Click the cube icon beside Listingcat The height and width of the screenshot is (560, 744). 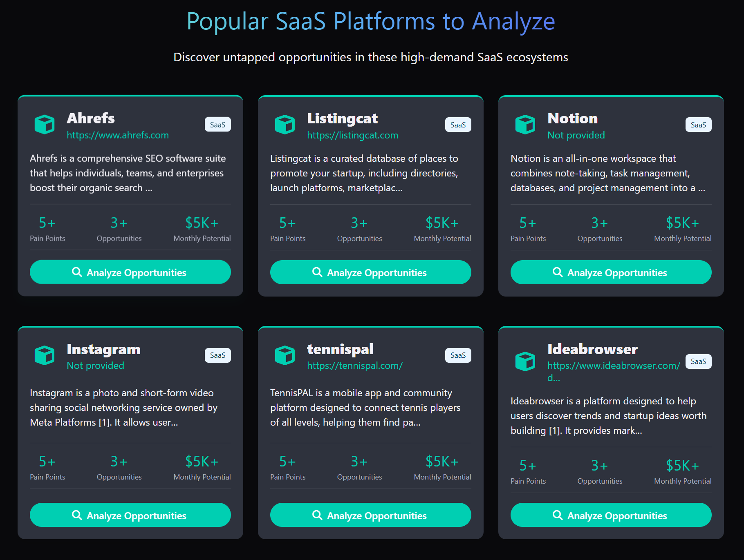tap(285, 125)
